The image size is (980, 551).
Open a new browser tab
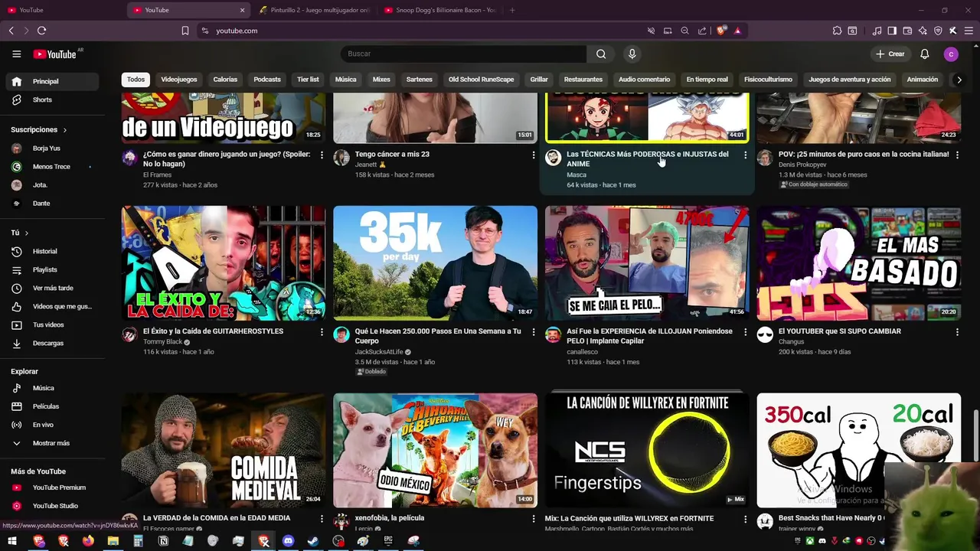point(512,10)
